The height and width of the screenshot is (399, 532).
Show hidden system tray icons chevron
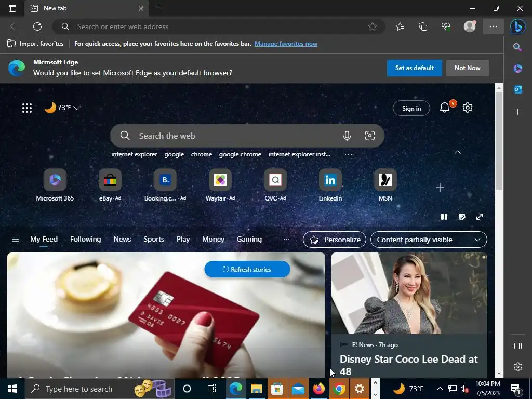pyautogui.click(x=440, y=389)
